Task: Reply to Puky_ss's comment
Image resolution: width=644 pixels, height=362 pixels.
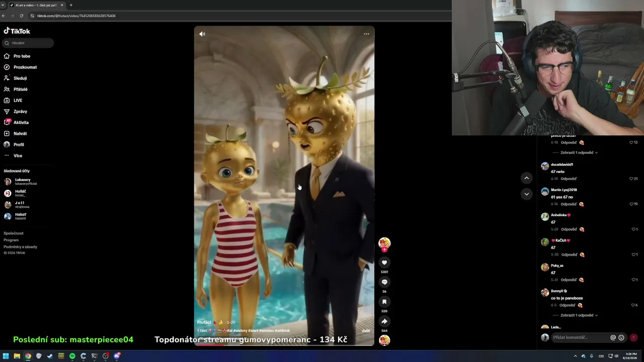Action: [x=569, y=280]
